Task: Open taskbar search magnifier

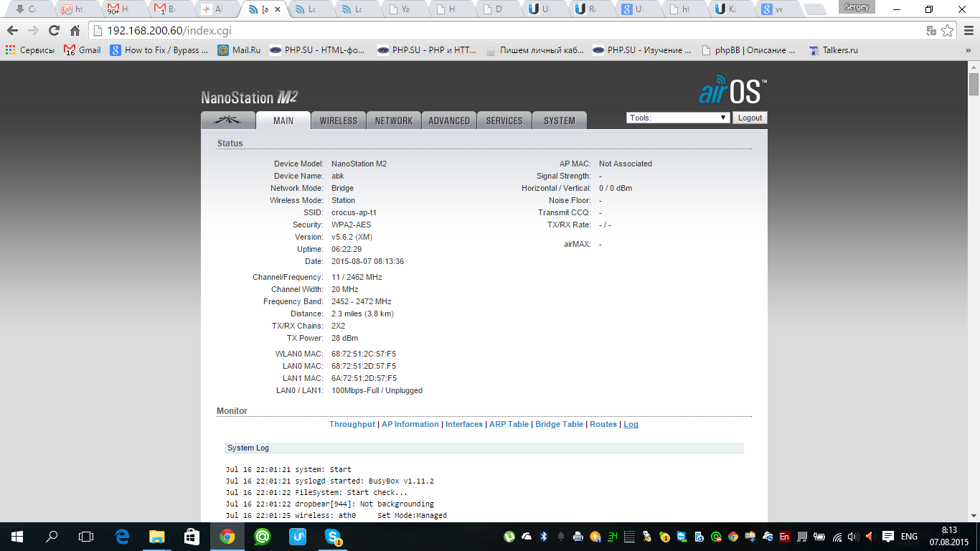Action: click(52, 536)
